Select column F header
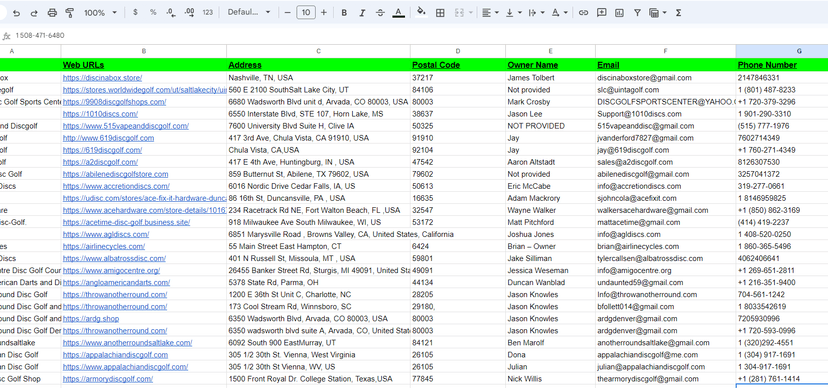This screenshot has width=828, height=388. pos(665,51)
